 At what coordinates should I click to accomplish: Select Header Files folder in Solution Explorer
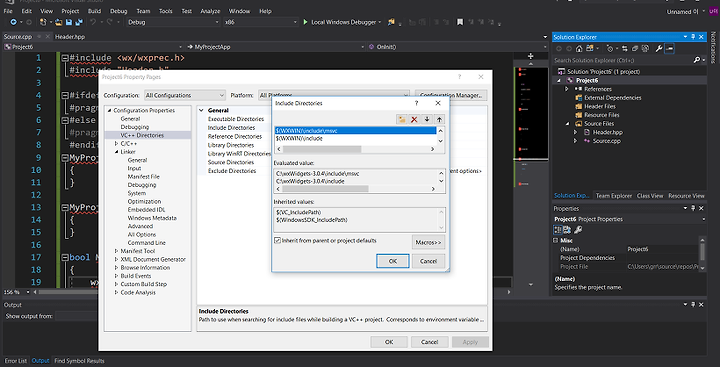tap(600, 107)
